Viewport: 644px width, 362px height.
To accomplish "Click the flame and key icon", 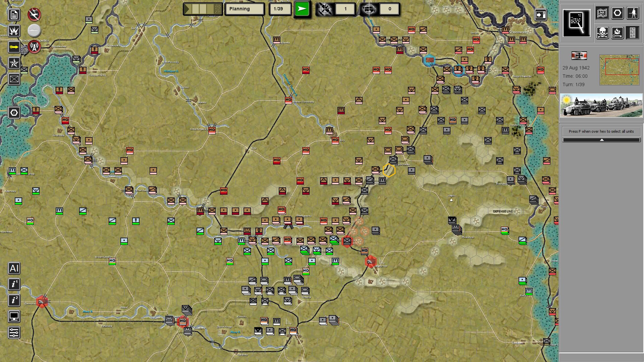I will click(x=618, y=33).
